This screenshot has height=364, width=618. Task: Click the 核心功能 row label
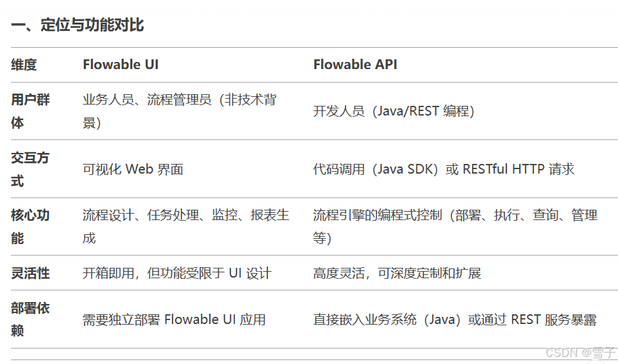tap(30, 227)
